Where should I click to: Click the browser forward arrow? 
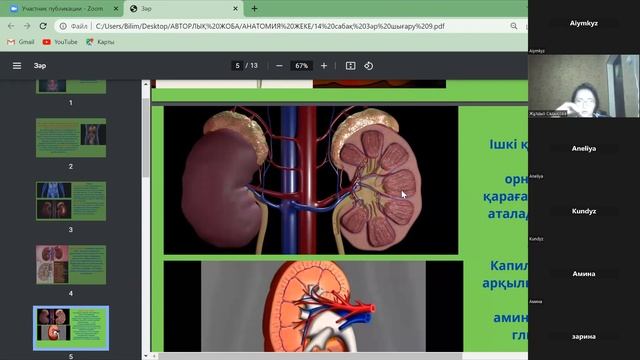(27, 26)
